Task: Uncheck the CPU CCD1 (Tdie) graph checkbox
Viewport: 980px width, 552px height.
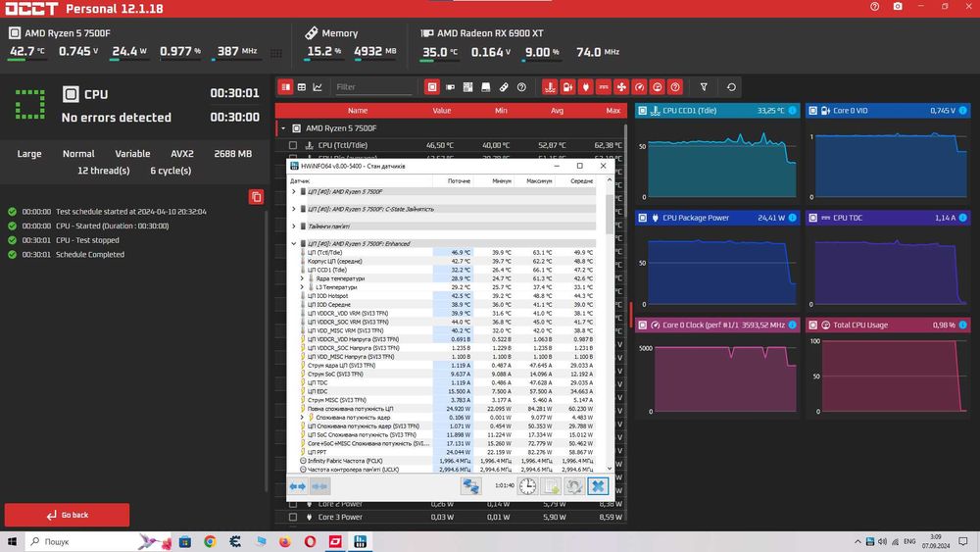Action: coord(642,111)
